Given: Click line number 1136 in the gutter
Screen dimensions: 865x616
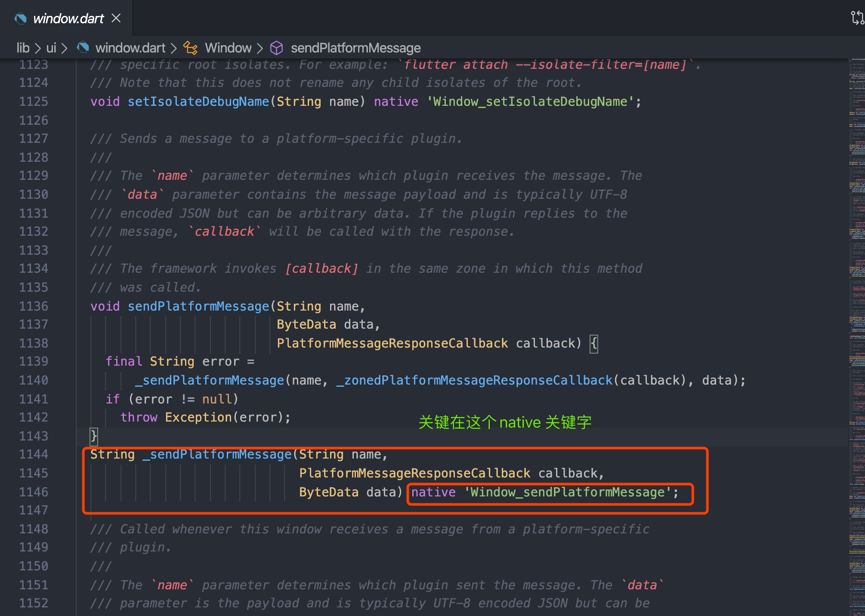Looking at the screenshot, I should click(34, 306).
